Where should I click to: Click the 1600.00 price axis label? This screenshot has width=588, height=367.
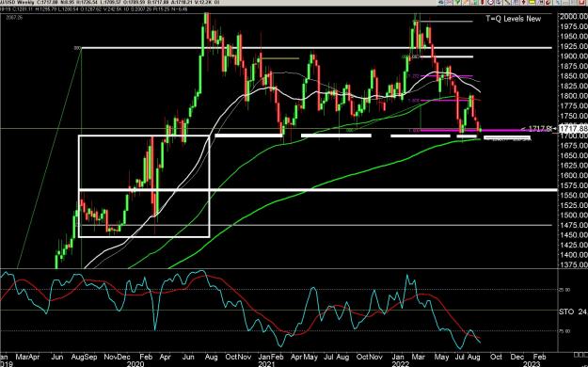point(573,175)
